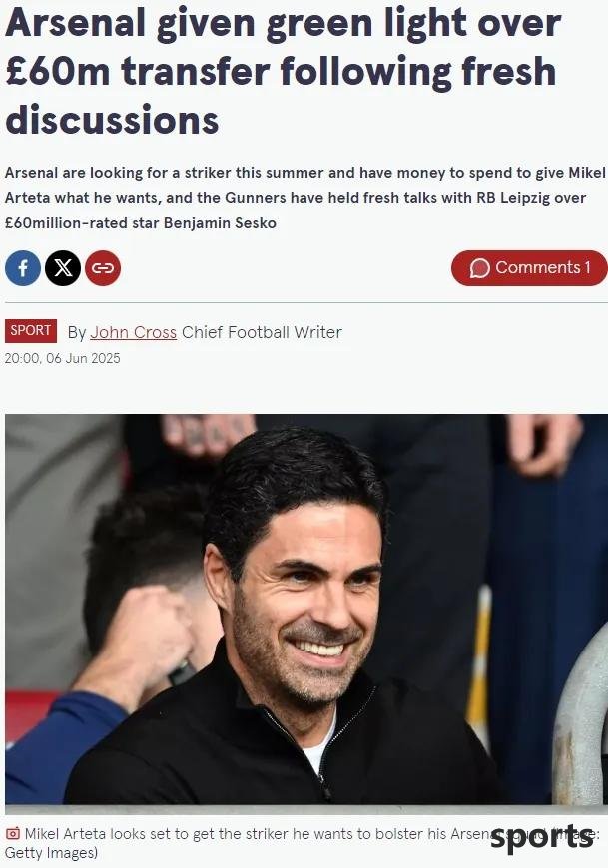The height and width of the screenshot is (868, 608).
Task: Click the 20:00, 06 Jun 2025 timestamp
Action: [62, 359]
